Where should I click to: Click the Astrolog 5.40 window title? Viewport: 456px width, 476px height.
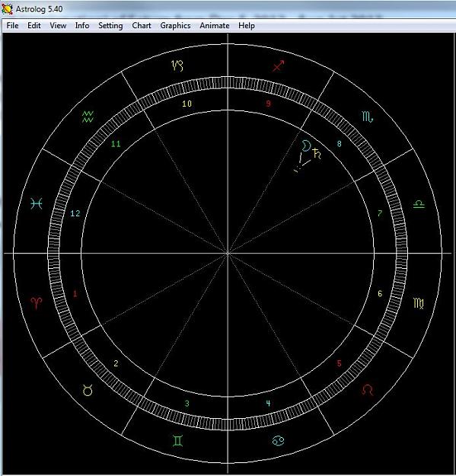click(39, 9)
